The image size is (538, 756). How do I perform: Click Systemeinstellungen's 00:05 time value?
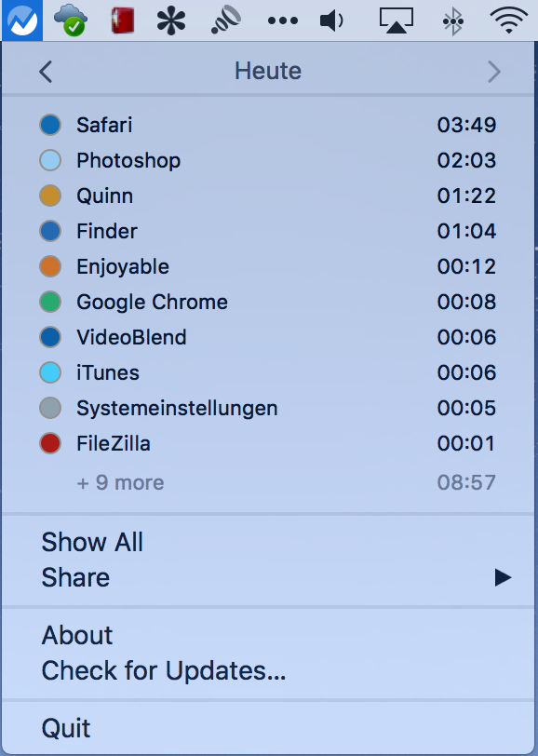click(466, 408)
